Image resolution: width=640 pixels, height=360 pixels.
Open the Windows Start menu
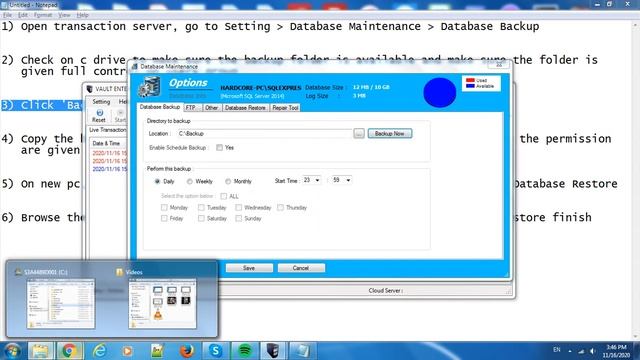point(12,351)
